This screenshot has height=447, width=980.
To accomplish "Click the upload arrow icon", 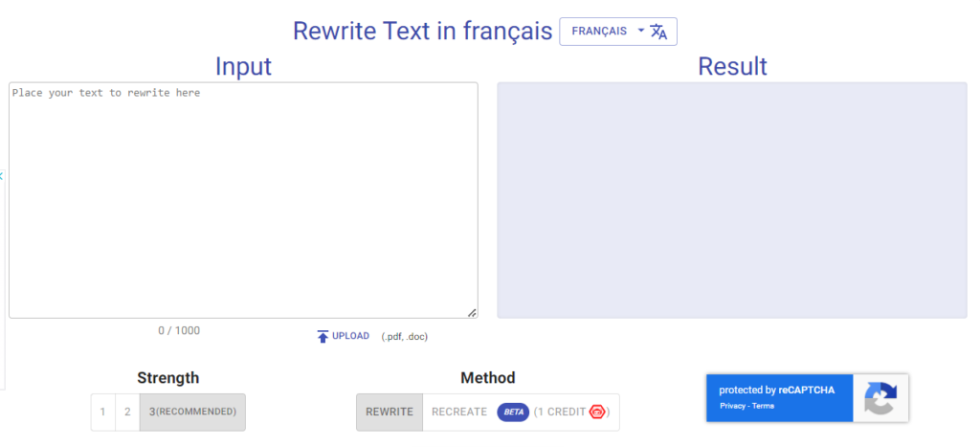I will pyautogui.click(x=323, y=337).
